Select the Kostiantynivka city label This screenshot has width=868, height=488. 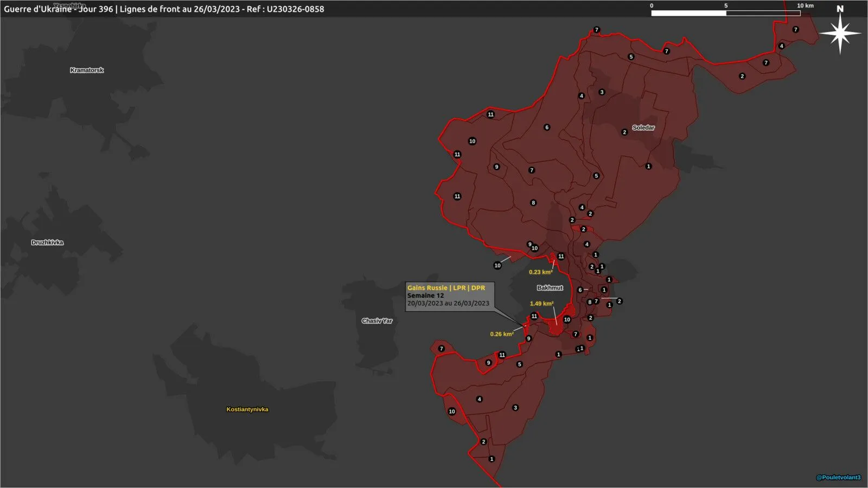(x=247, y=409)
